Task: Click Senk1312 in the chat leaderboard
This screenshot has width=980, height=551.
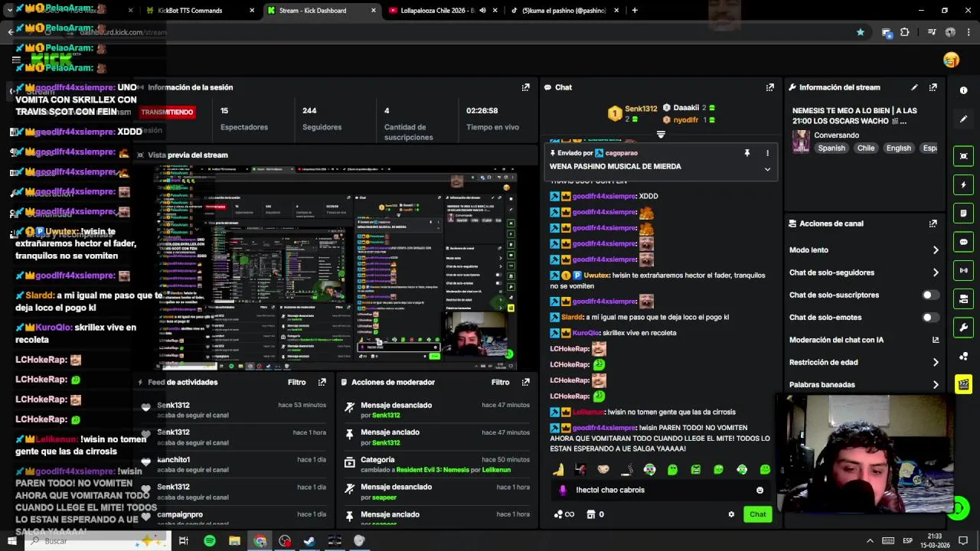Action: 641,109
